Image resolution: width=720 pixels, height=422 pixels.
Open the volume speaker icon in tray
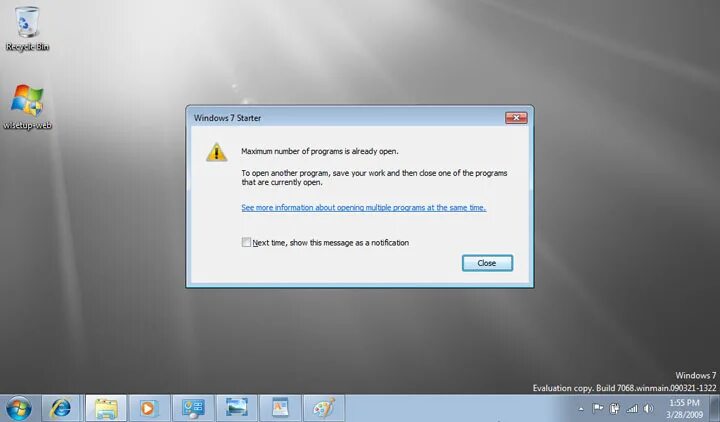648,408
